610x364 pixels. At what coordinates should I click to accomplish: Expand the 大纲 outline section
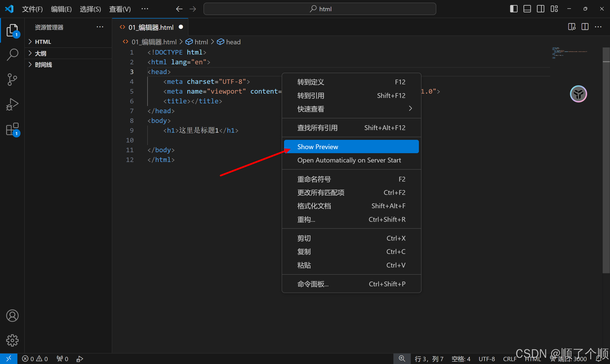68,53
